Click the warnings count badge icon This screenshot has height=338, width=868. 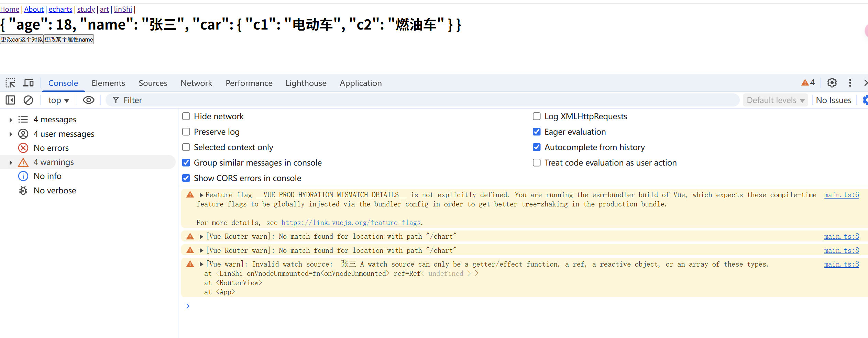pyautogui.click(x=808, y=82)
